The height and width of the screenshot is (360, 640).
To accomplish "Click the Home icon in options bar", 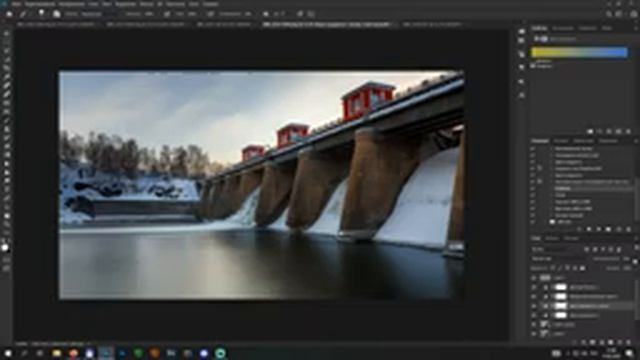I will [9, 14].
